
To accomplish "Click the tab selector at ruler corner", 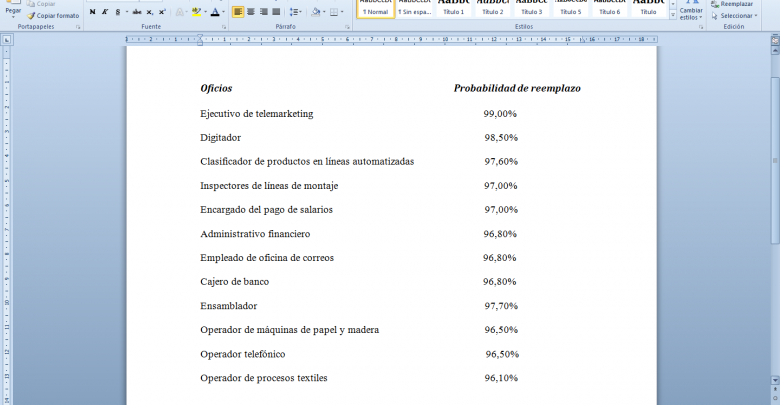I will tap(6, 40).
